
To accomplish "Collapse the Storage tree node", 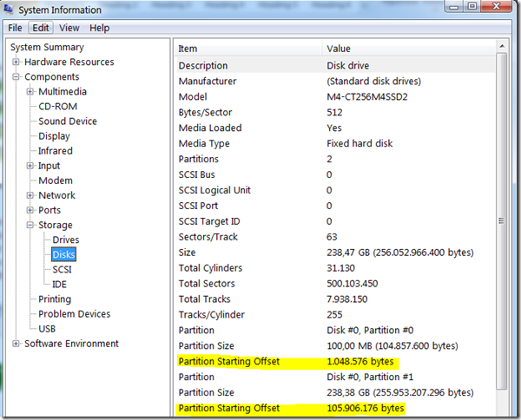I will (x=30, y=226).
